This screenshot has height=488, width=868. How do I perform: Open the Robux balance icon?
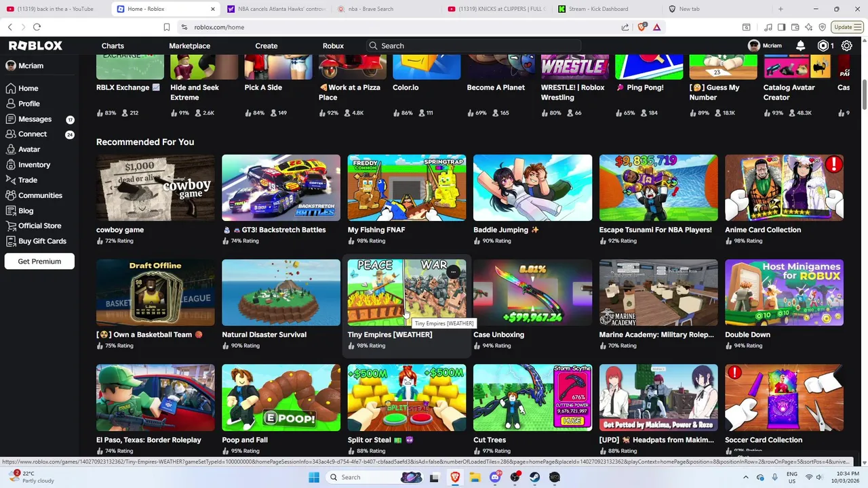(x=823, y=45)
